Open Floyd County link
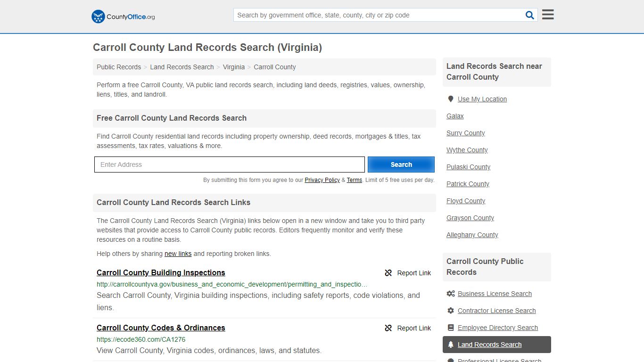This screenshot has width=644, height=362. (x=466, y=201)
